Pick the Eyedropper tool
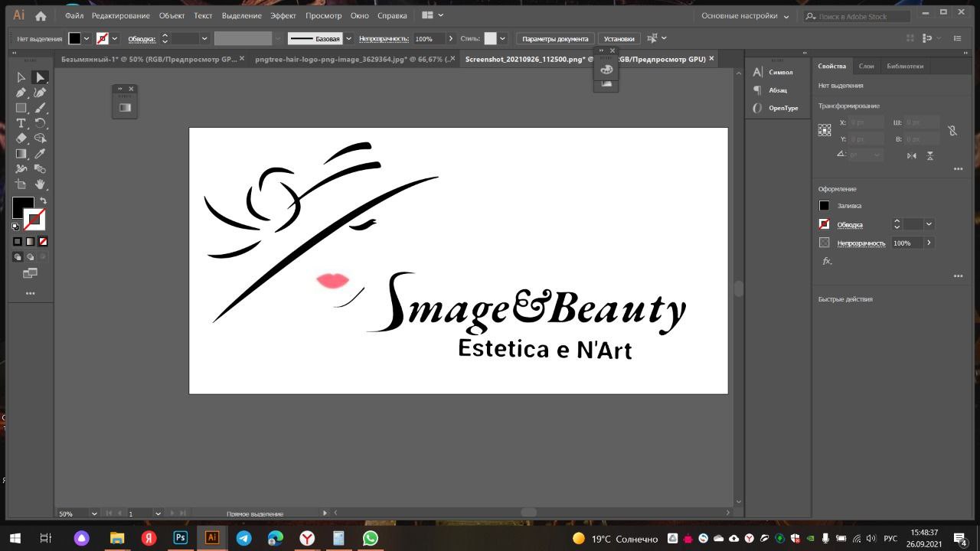Screen dimensions: 980x551 (x=41, y=154)
